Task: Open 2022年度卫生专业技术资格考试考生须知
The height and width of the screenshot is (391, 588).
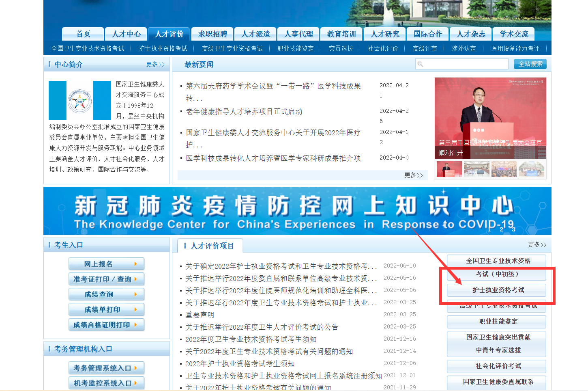Action: point(251,339)
